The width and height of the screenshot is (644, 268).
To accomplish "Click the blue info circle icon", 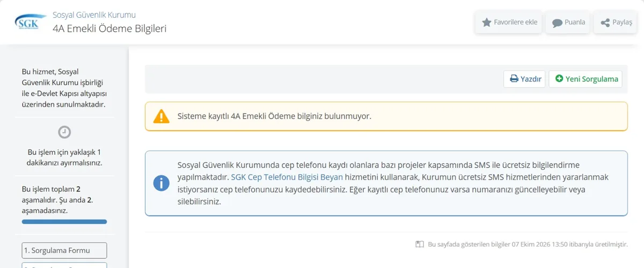I will click(161, 183).
